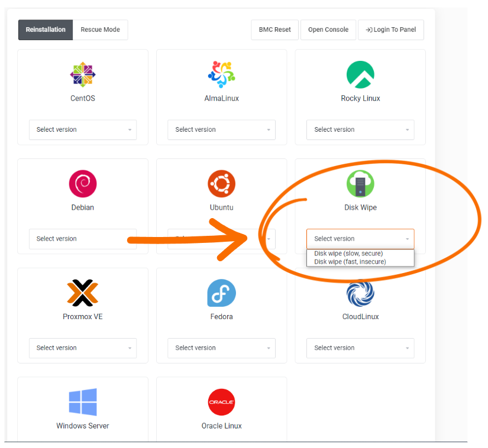The height and width of the screenshot is (448, 488).
Task: Click the CloudLinux logo icon
Action: [x=360, y=293]
